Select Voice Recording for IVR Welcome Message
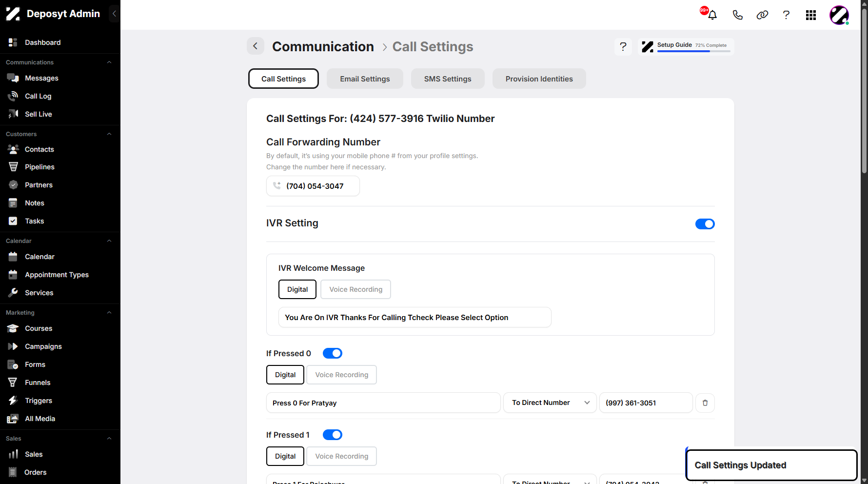Viewport: 868px width, 484px height. [355, 289]
